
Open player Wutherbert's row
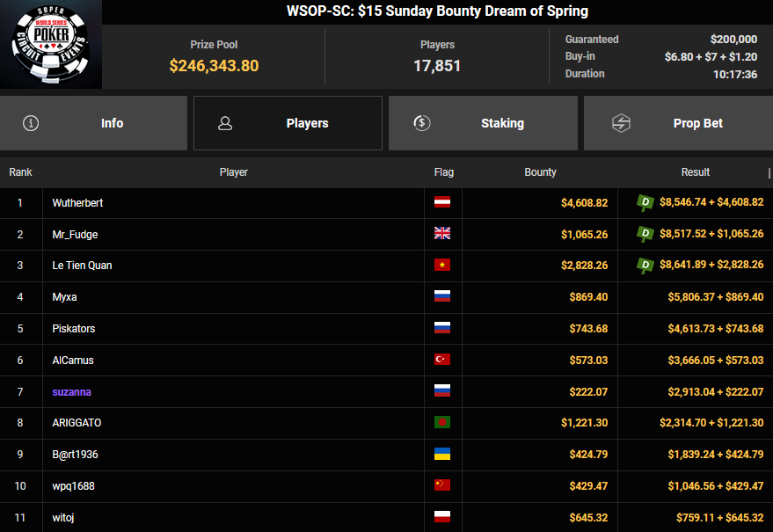coord(77,203)
